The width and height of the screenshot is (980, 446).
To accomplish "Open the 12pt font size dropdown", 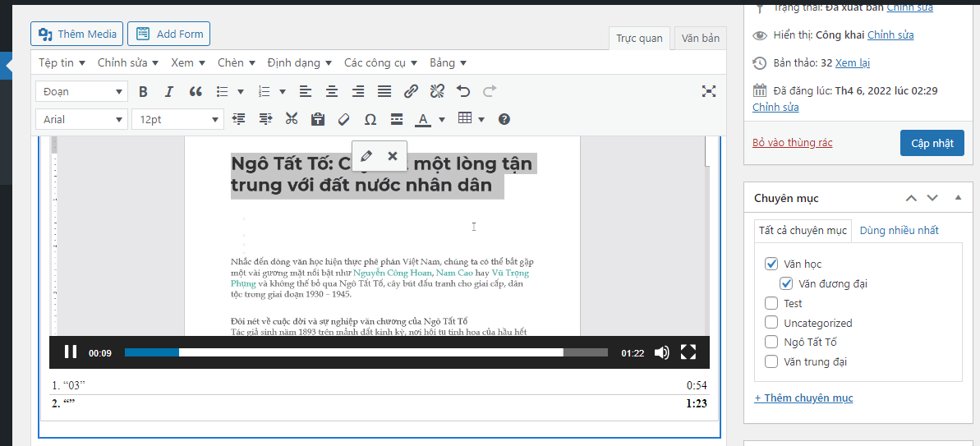I will pyautogui.click(x=177, y=119).
